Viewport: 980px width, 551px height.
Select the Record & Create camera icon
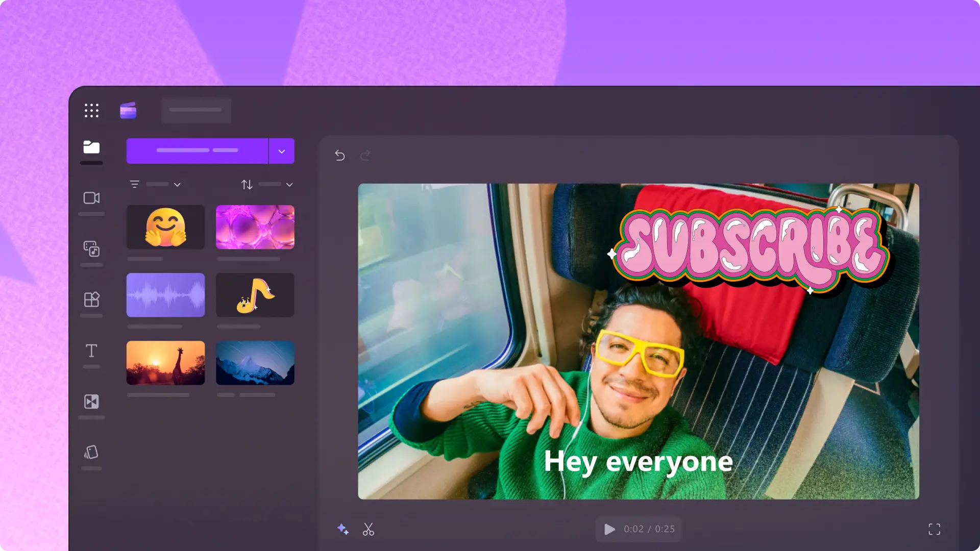[x=91, y=198]
